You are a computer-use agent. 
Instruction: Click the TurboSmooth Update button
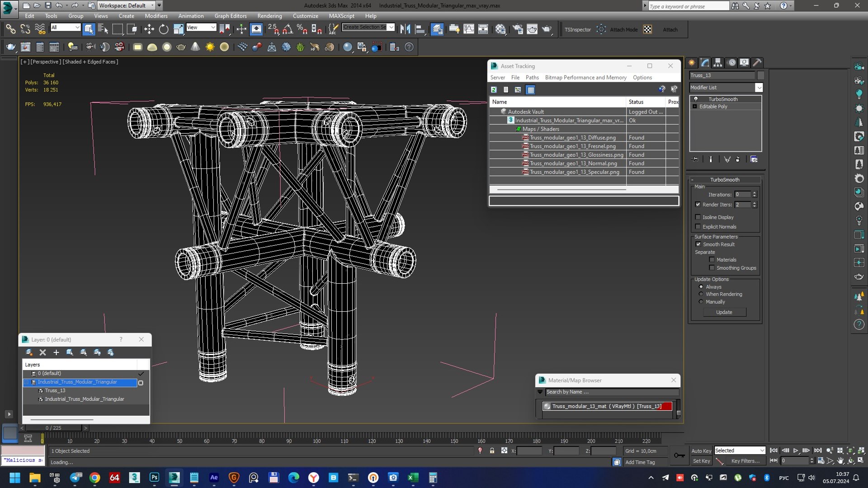(724, 312)
